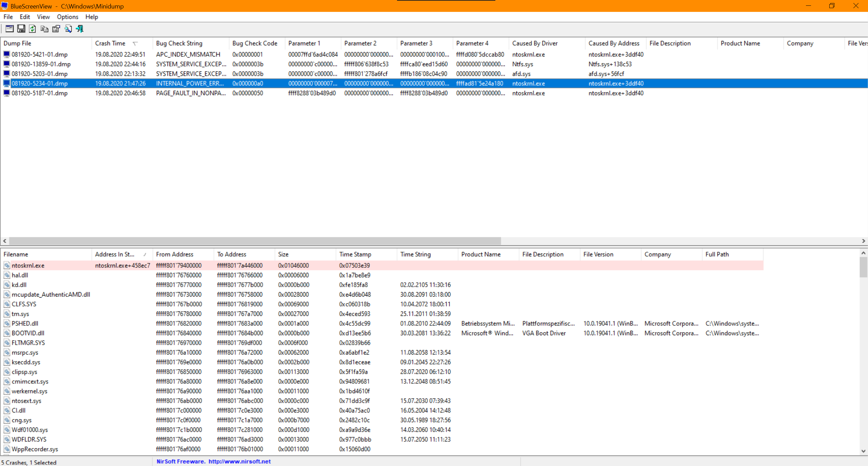
Task: Select 081920-13859-01.dmp dump entry
Action: click(41, 64)
